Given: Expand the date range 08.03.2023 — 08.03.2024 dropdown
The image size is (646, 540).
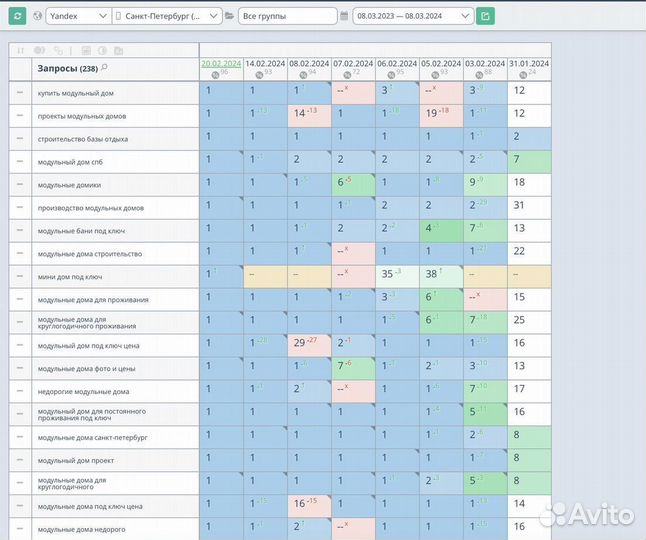Looking at the screenshot, I should (412, 16).
